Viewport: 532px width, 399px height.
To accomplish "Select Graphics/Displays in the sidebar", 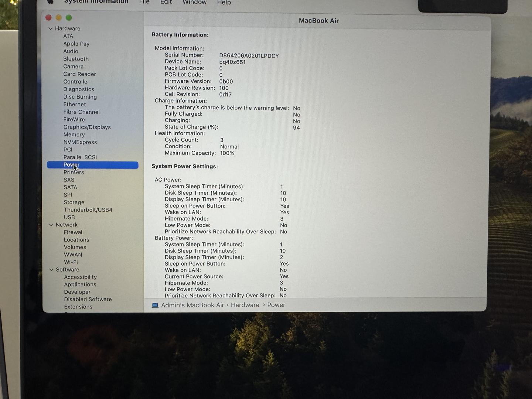I will click(87, 127).
